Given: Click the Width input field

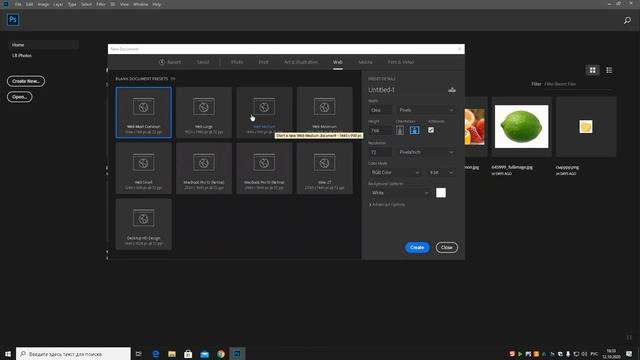Looking at the screenshot, I should [380, 110].
